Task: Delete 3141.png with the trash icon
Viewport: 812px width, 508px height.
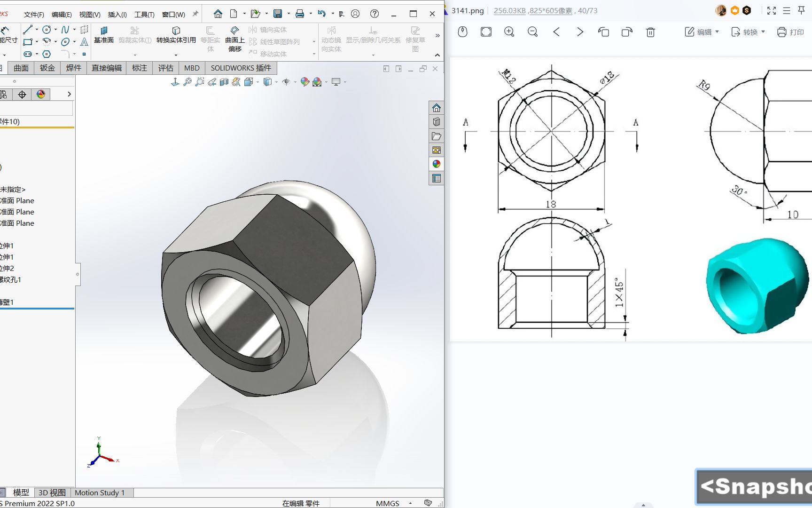Action: tap(650, 32)
